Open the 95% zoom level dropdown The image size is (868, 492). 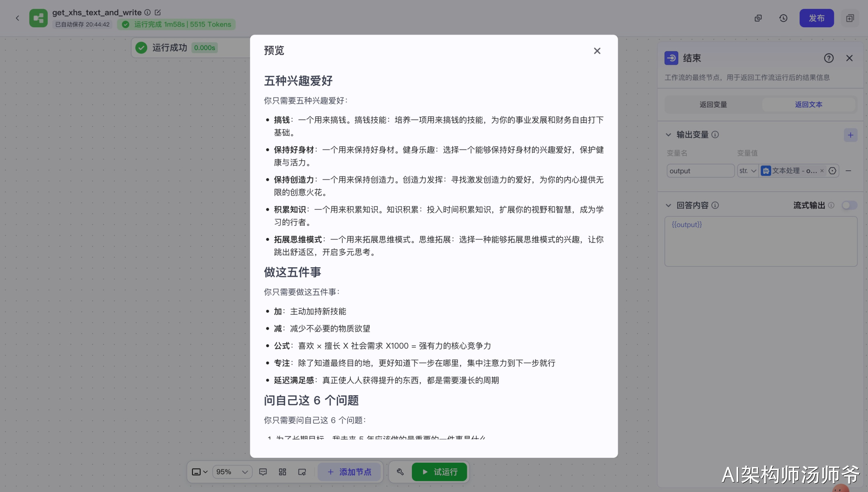coord(232,472)
